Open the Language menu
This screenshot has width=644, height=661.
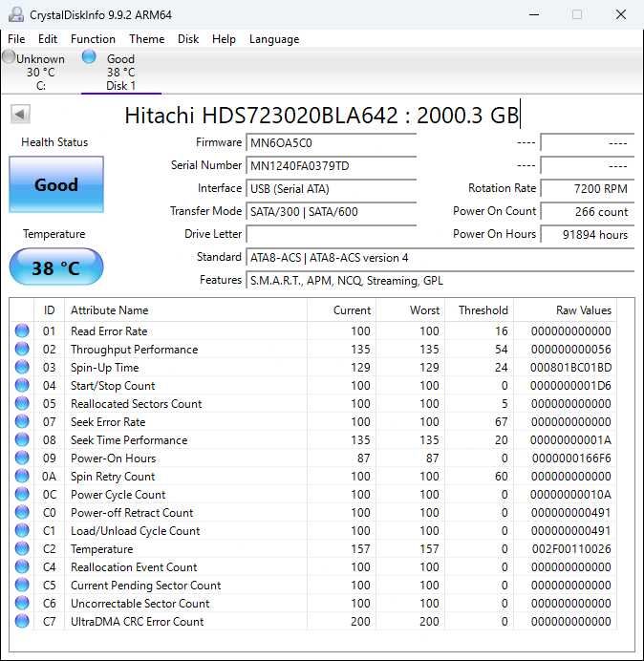[274, 39]
